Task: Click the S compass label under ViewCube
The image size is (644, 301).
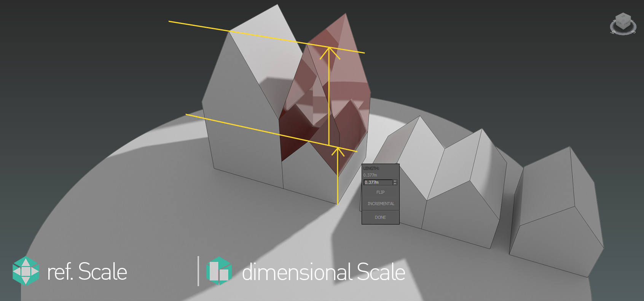Action: (634, 32)
